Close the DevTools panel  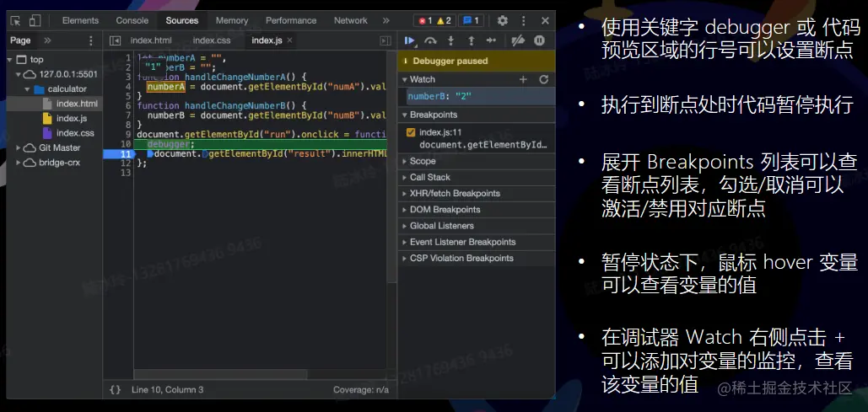pos(545,20)
